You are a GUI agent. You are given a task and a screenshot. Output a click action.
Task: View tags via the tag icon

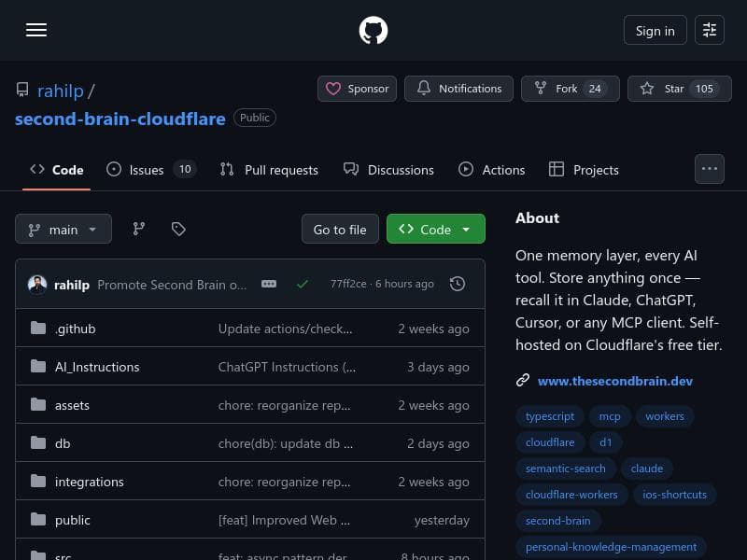point(178,229)
